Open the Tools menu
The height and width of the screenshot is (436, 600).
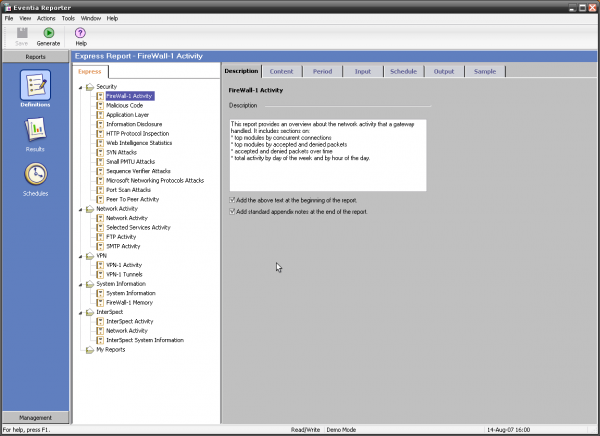68,18
